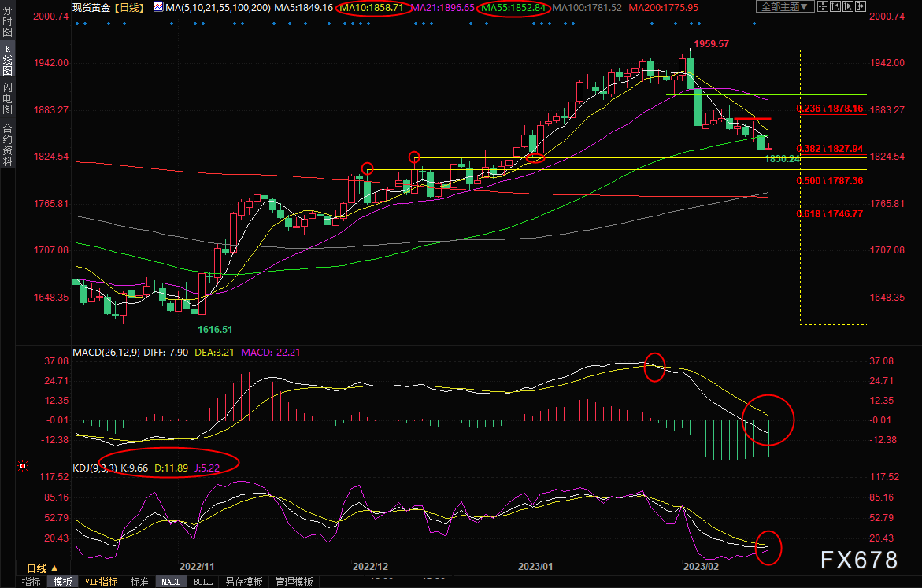
Task: Choose the BOLL template
Action: tap(203, 582)
